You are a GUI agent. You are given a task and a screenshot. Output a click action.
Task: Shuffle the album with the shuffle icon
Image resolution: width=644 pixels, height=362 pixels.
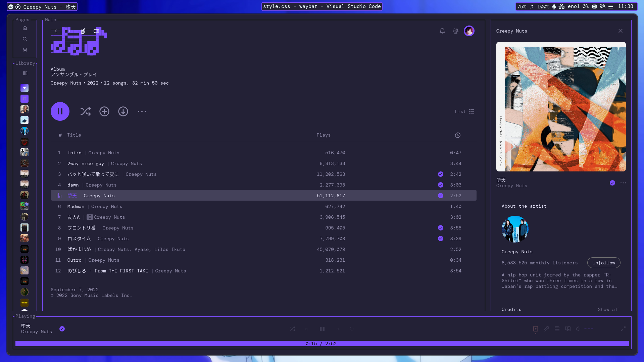tap(86, 111)
